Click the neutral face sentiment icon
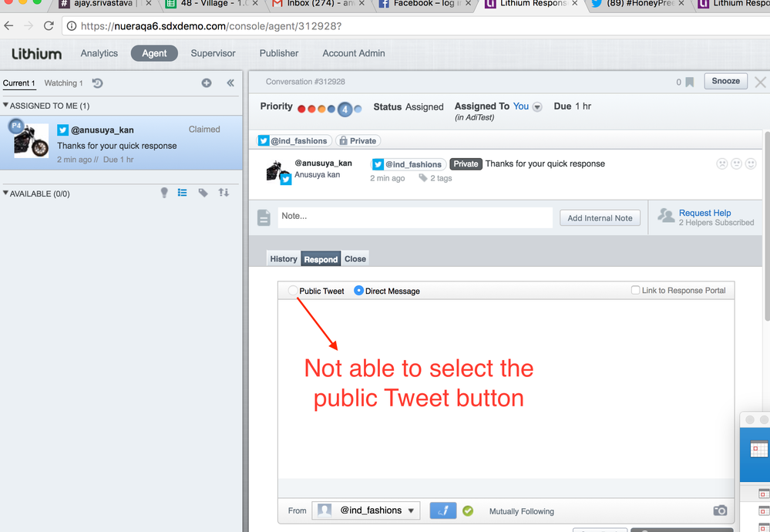Image resolution: width=770 pixels, height=532 pixels. pos(736,163)
